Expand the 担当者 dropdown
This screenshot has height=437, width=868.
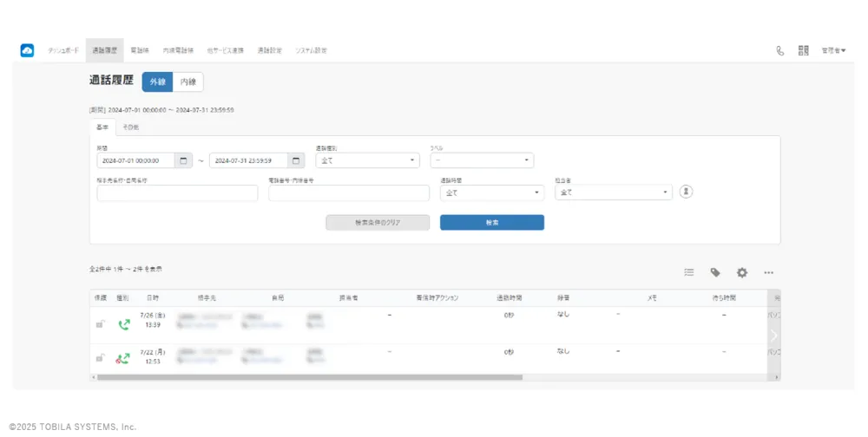(x=615, y=192)
